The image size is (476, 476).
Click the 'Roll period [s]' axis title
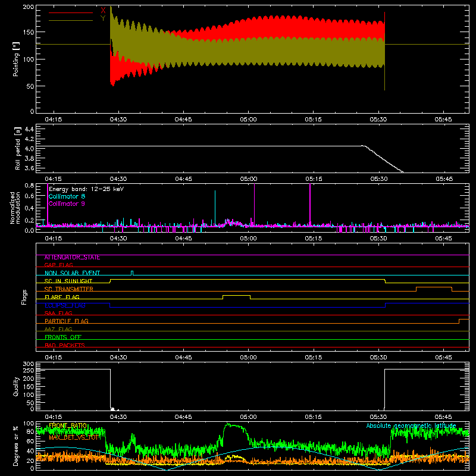(18, 148)
